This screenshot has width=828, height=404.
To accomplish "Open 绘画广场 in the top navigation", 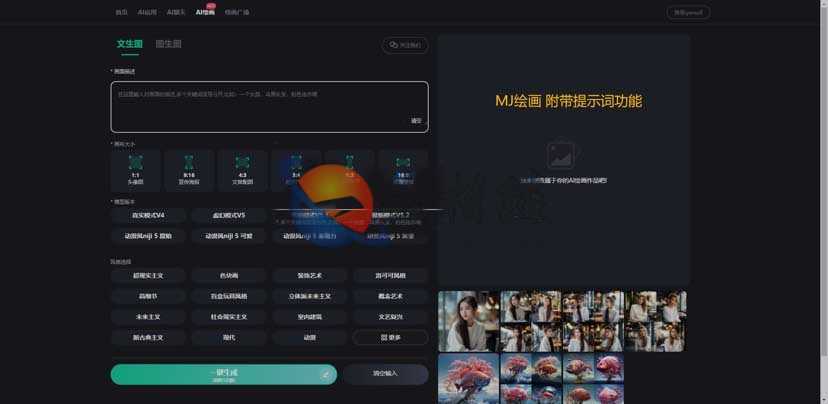I will point(237,12).
